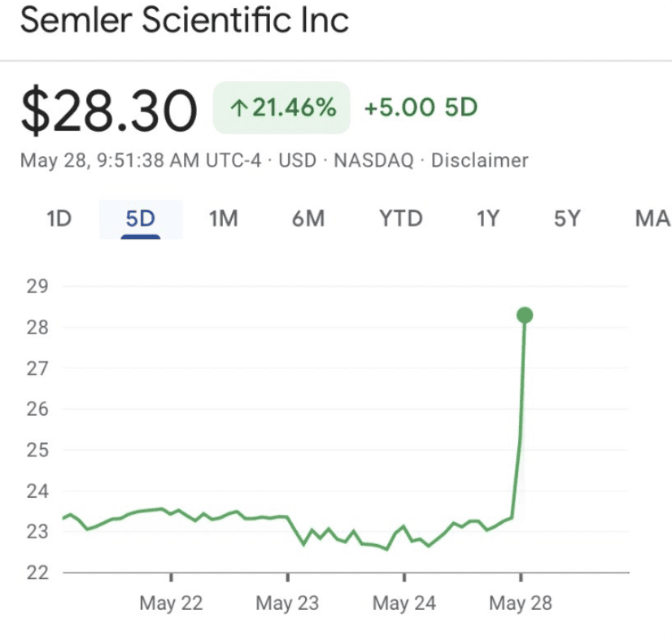Click the May 23 axis label

click(287, 603)
